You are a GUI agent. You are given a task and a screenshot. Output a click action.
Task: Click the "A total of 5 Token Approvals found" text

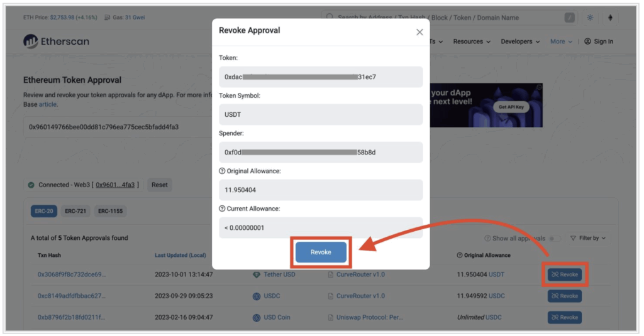(79, 238)
